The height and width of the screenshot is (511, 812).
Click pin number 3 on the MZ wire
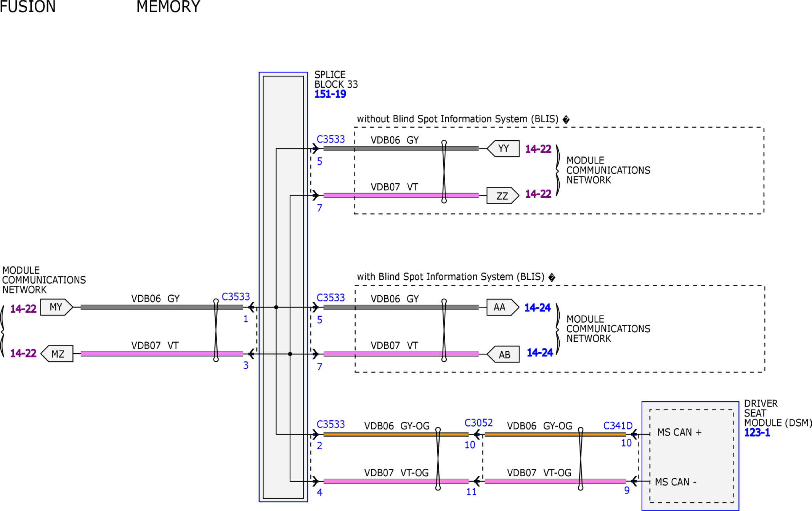[x=246, y=365]
